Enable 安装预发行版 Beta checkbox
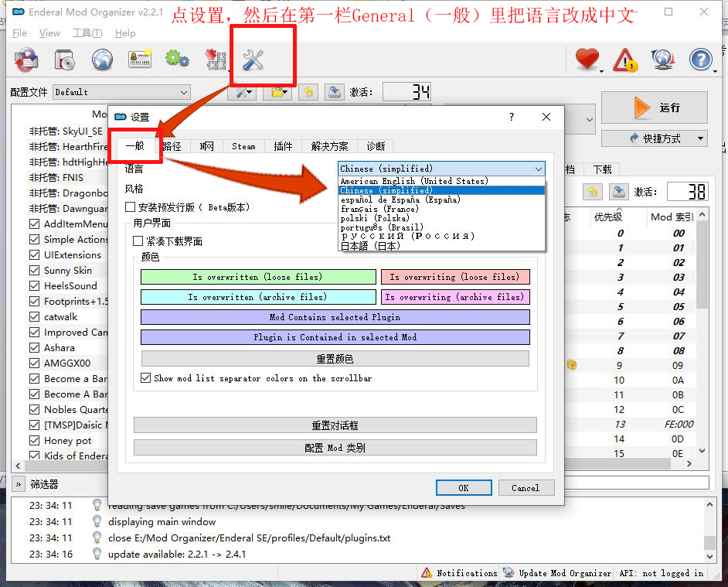Viewport: 728px width, 587px height. tap(131, 206)
